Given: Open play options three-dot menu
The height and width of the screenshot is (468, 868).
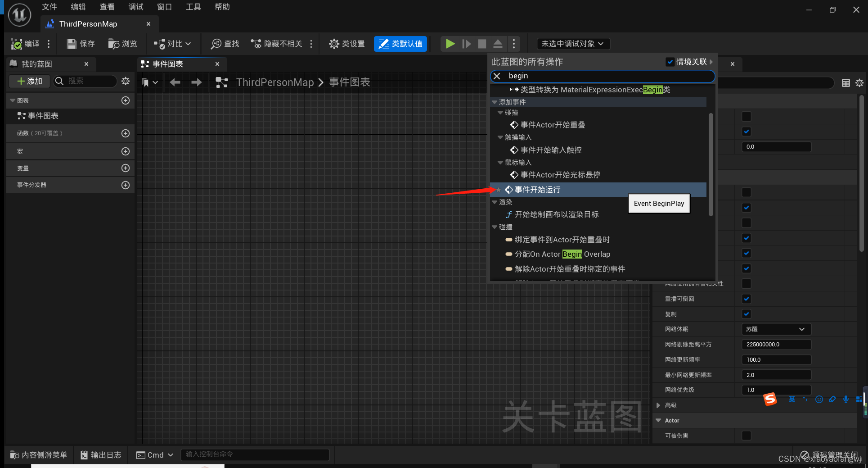Looking at the screenshot, I should pos(513,44).
